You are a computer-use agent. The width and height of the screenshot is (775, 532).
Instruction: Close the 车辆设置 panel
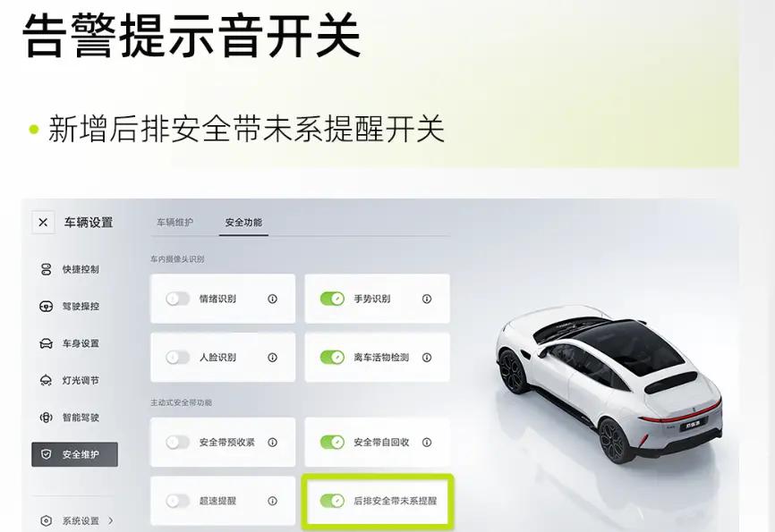[43, 223]
